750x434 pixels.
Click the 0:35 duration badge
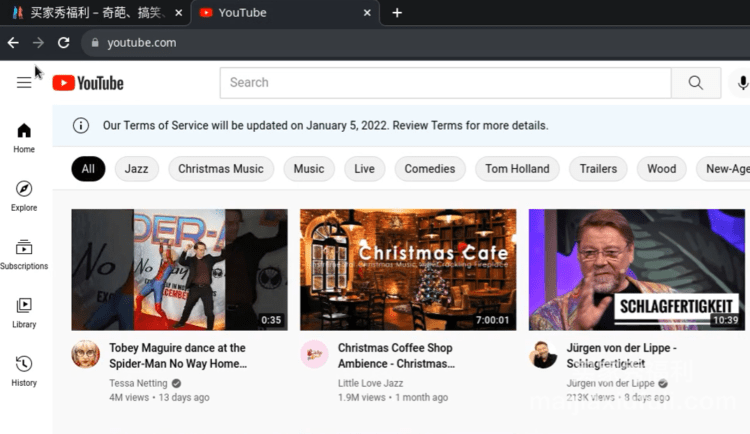[x=271, y=320]
